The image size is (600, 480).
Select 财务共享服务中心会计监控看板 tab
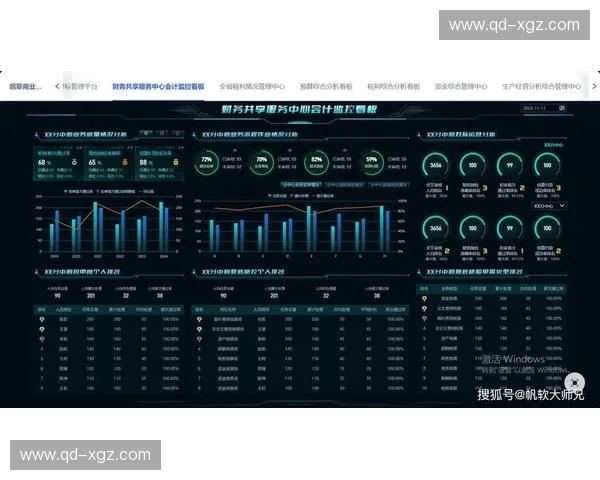click(158, 87)
